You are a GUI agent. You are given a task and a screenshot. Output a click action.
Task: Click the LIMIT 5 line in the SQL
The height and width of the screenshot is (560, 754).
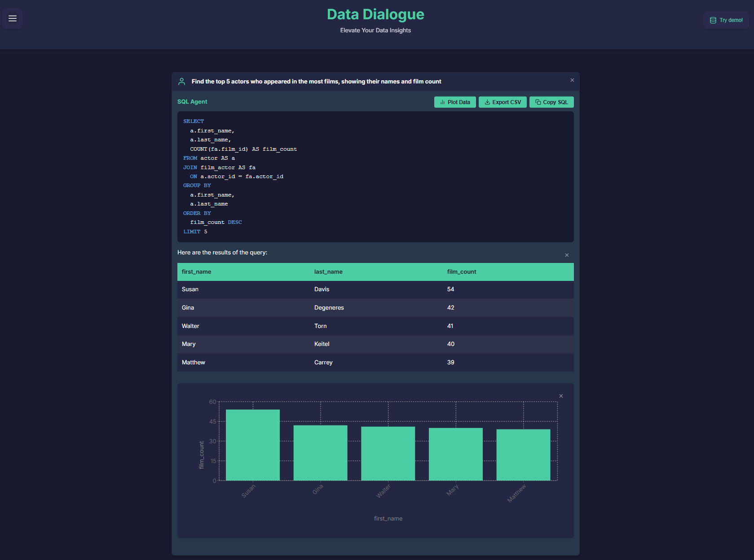click(195, 232)
